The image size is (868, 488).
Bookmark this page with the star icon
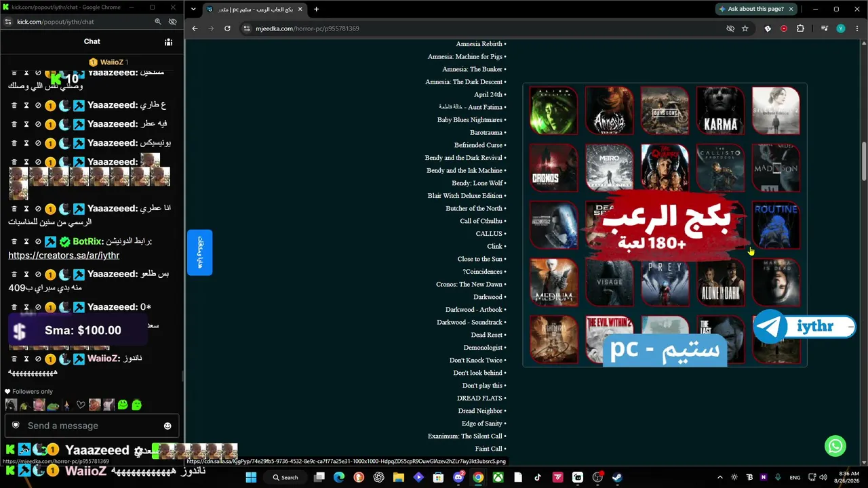[745, 28]
